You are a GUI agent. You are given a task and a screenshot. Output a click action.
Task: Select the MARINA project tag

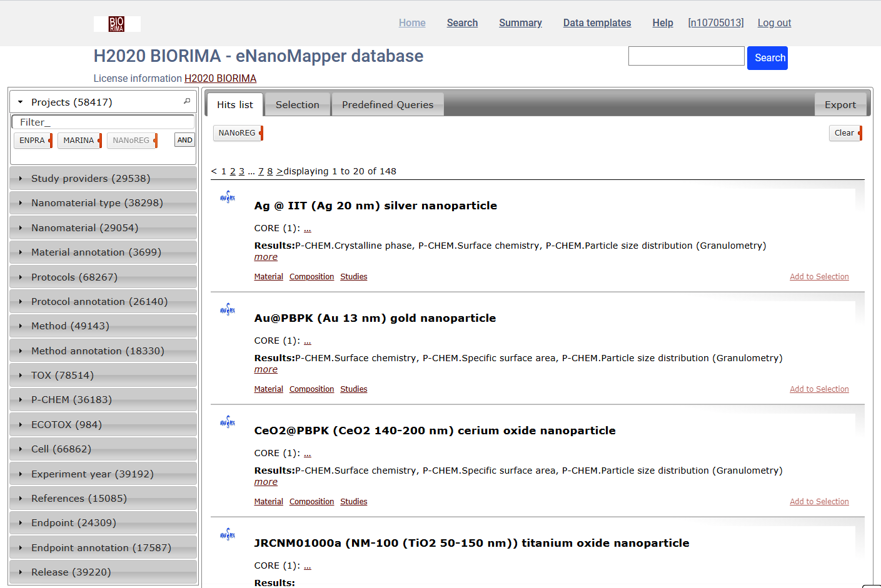pyautogui.click(x=79, y=141)
